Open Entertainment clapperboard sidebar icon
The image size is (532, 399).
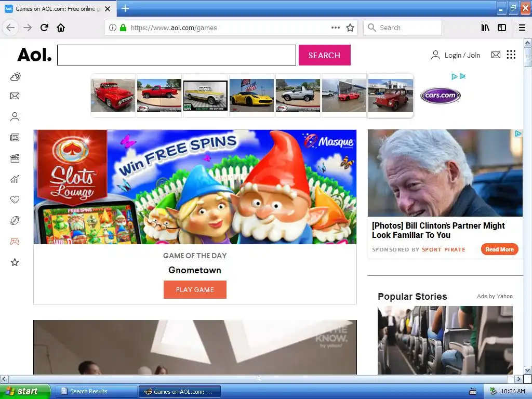click(x=15, y=158)
